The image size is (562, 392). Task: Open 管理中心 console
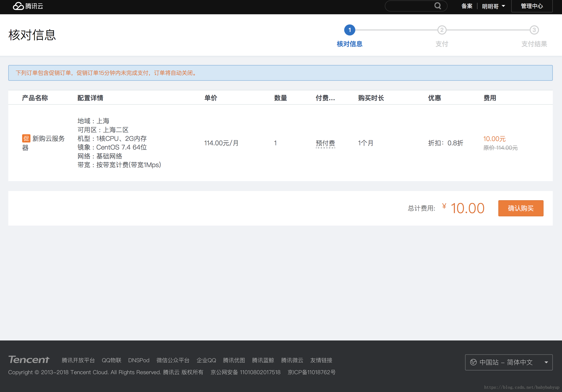pyautogui.click(x=531, y=6)
